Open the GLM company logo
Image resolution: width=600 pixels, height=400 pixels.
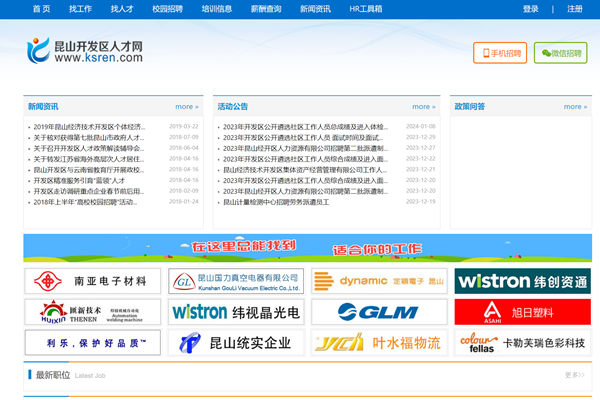point(379,312)
